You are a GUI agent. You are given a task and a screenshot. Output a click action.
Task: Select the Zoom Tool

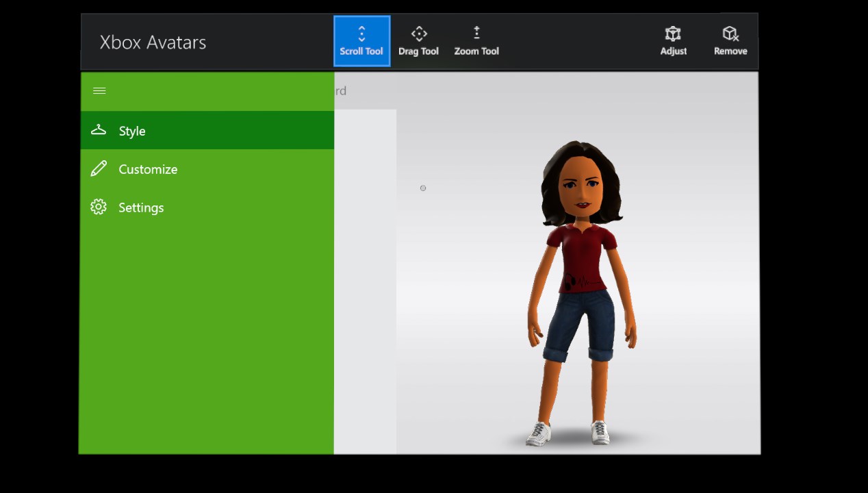point(476,41)
